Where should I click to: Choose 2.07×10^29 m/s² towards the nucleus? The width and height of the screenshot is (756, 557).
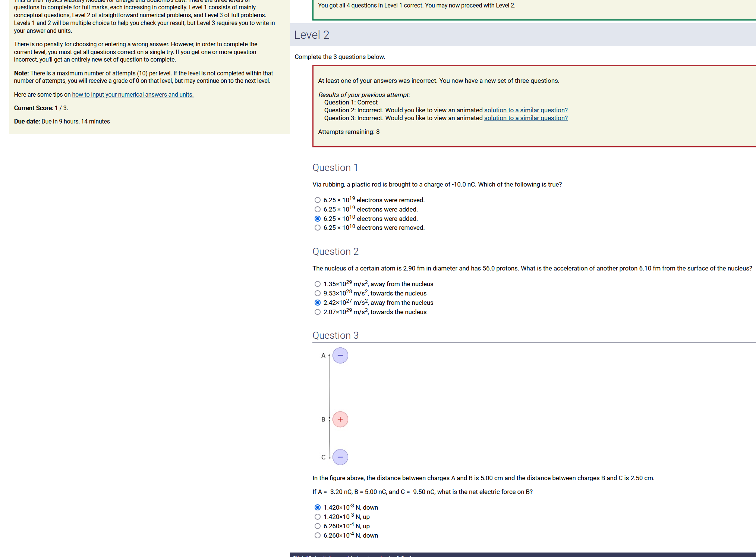[317, 312]
